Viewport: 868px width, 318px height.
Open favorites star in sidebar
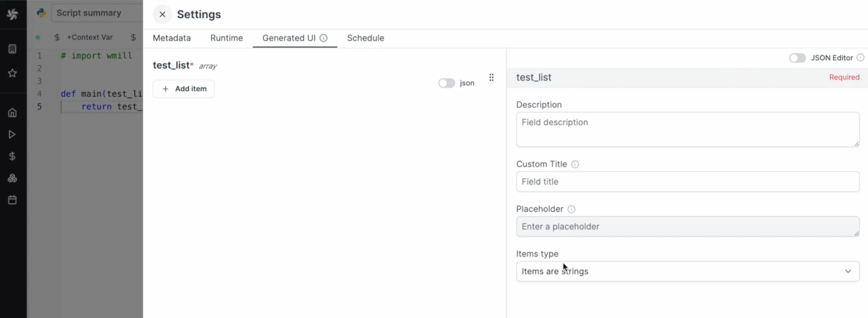pyautogui.click(x=12, y=73)
